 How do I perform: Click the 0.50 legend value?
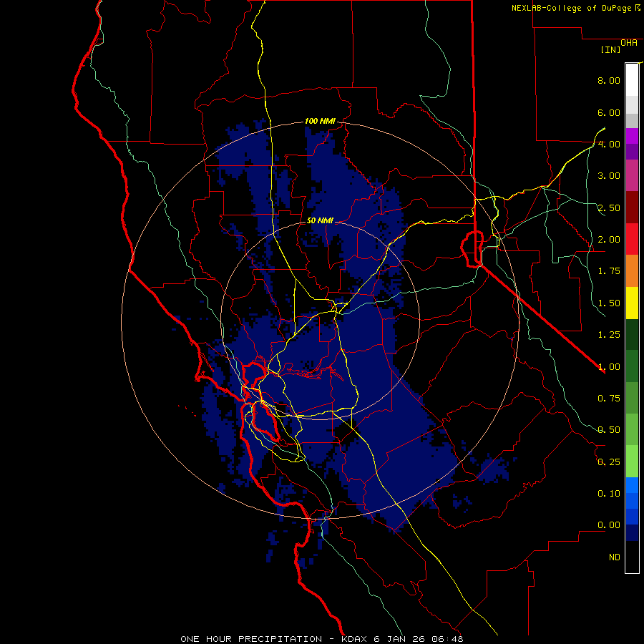click(x=609, y=430)
